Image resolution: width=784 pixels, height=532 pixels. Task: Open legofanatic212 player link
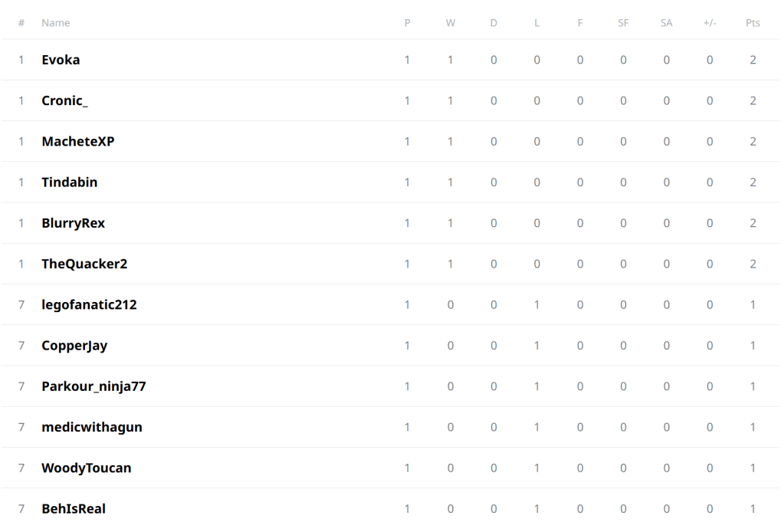click(x=89, y=304)
